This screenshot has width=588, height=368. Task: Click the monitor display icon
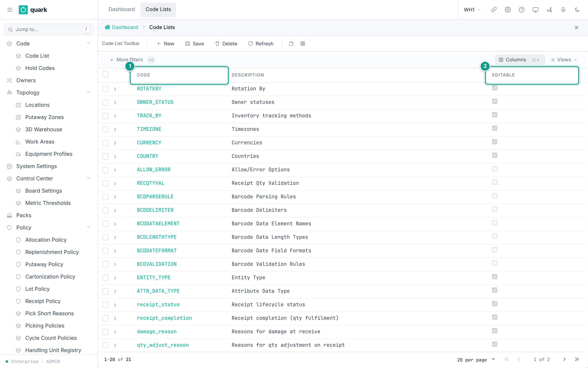pos(535,10)
